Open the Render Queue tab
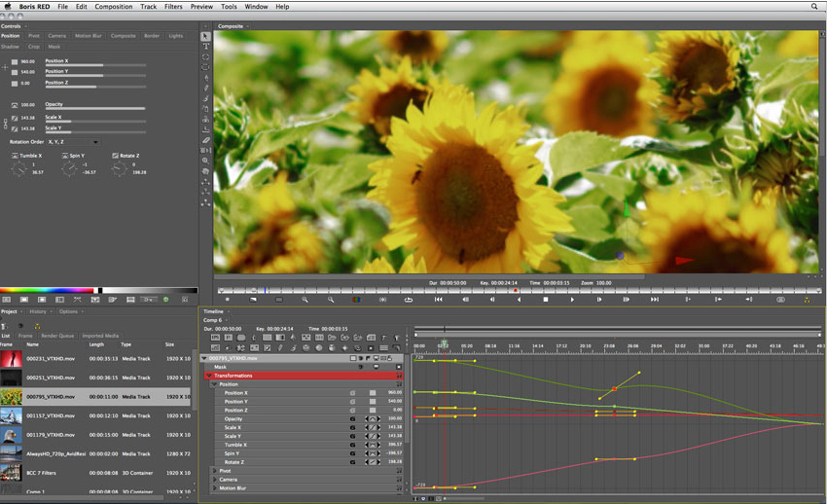 click(x=57, y=336)
